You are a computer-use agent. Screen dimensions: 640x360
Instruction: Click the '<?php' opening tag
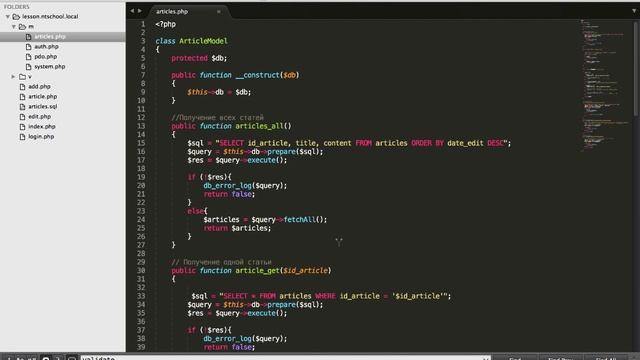(165, 24)
